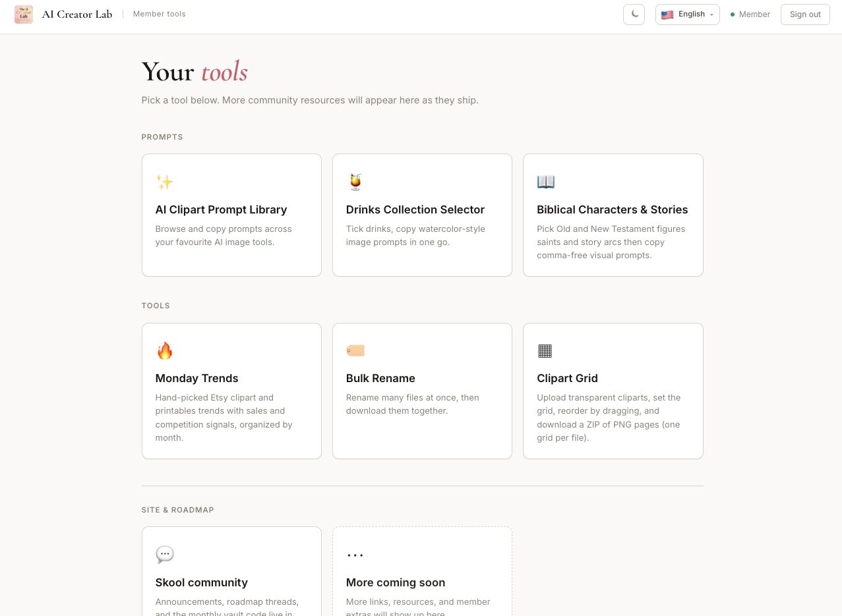Click the Sign out button

(x=805, y=14)
